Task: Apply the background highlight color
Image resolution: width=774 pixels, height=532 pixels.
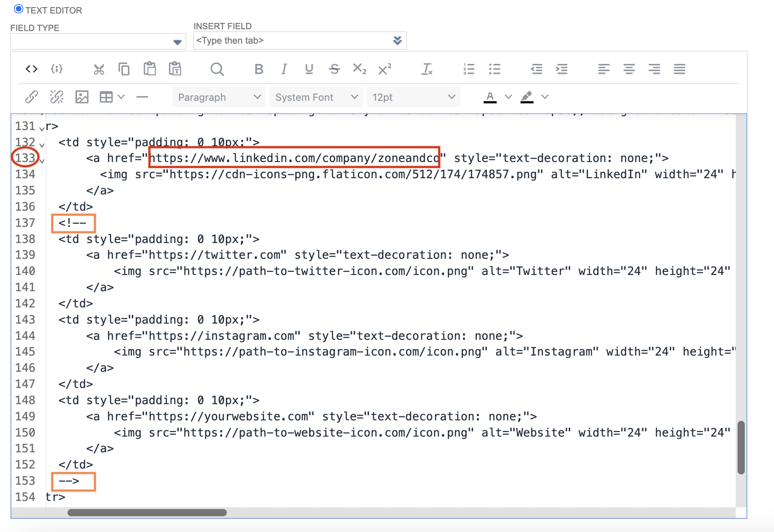Action: (x=527, y=97)
